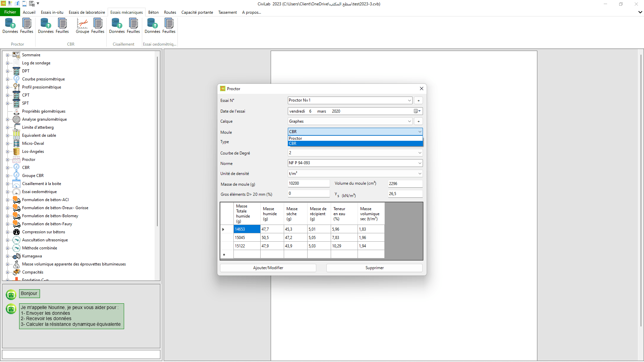
Task: Click the tree panel vertical scrollbar
Action: click(157, 141)
